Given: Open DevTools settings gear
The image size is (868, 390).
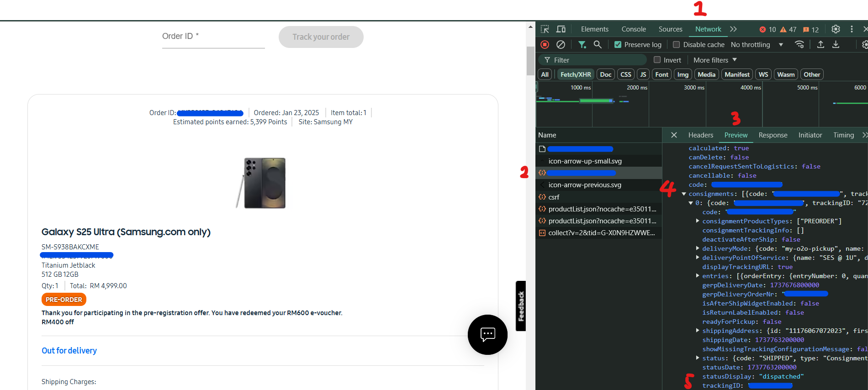Looking at the screenshot, I should (x=836, y=29).
